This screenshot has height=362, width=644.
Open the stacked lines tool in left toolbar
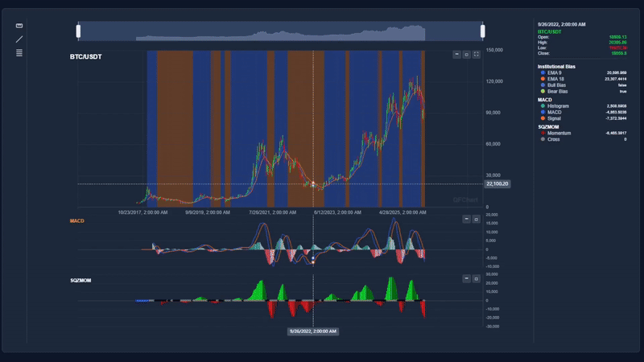19,52
